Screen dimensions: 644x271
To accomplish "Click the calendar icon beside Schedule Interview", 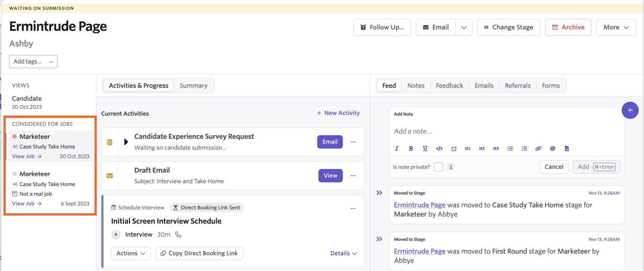I will click(x=113, y=208).
